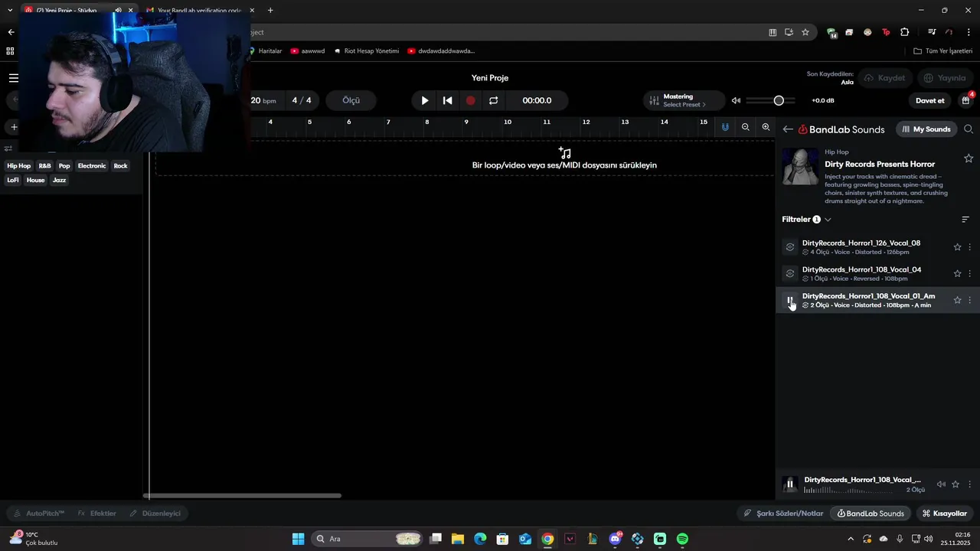The width and height of the screenshot is (980, 551).
Task: Return playhead to the start
Action: 448,100
